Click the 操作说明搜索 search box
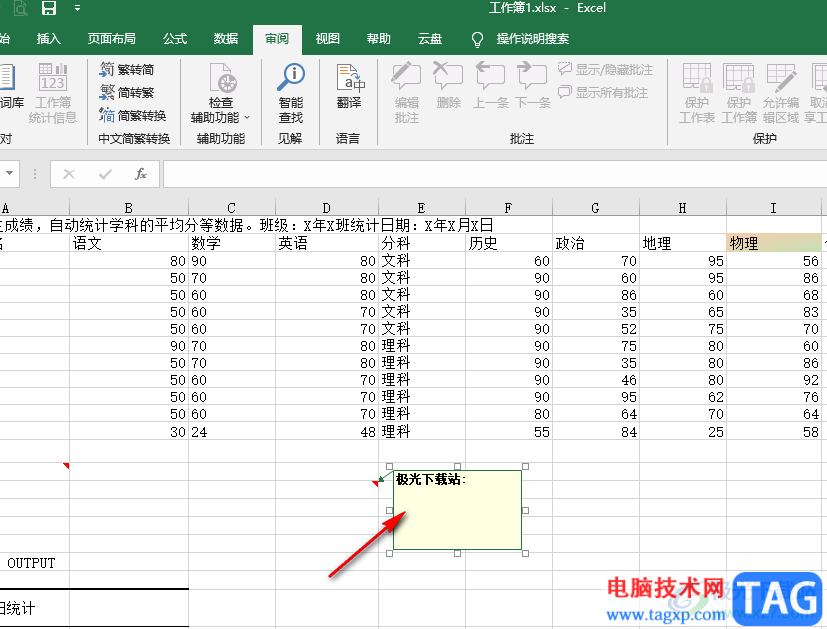The image size is (827, 629). point(533,38)
